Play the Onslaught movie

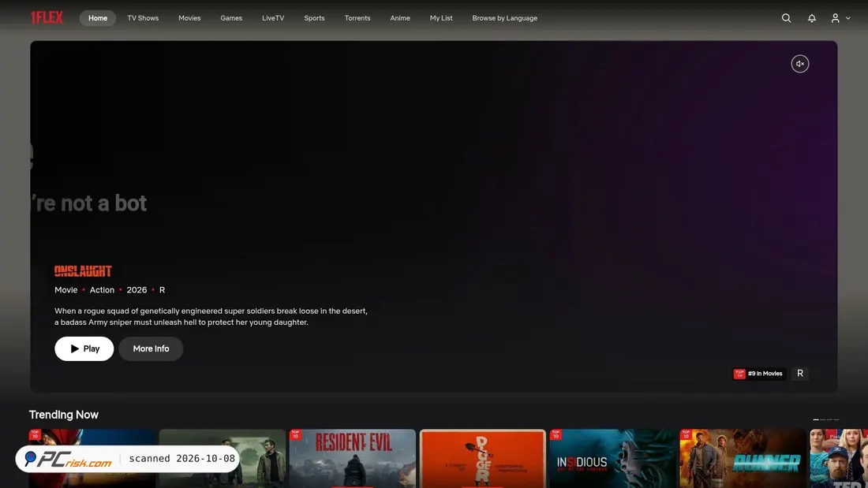84,348
